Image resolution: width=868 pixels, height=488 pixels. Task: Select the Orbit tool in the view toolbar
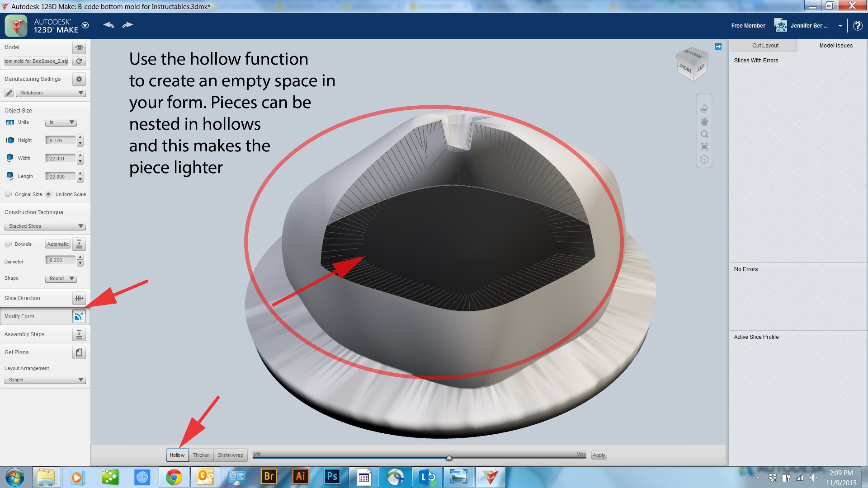click(704, 108)
